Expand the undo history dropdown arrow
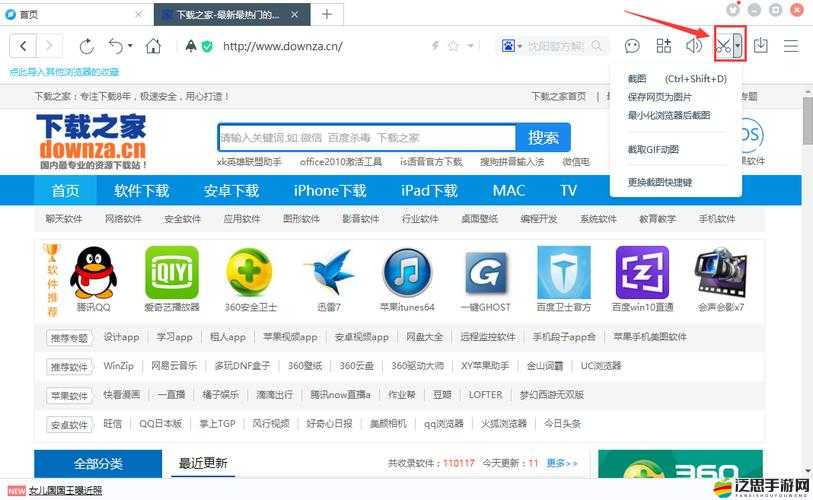813x500 pixels. click(130, 46)
